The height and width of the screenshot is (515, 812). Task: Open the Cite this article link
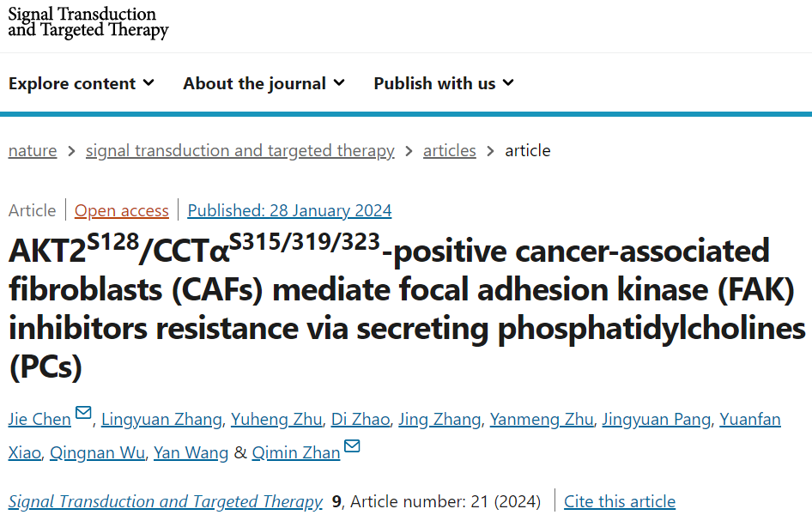[620, 501]
